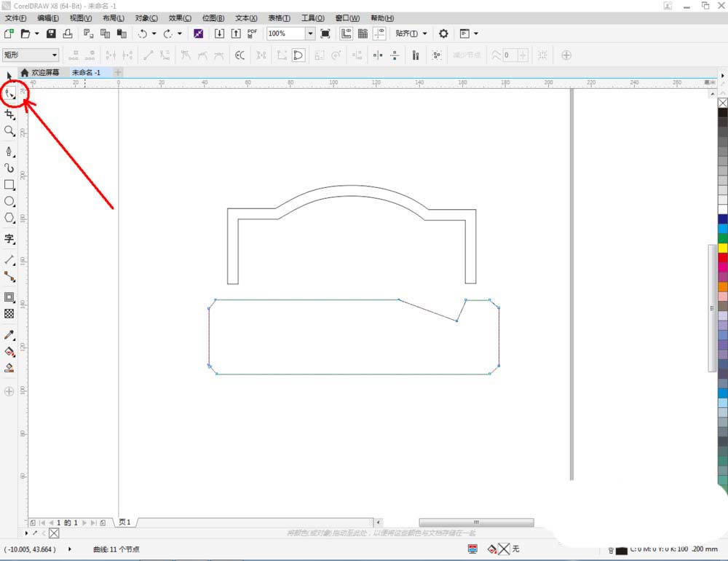
Task: Open the 编辑(E) menu
Action: coord(48,18)
